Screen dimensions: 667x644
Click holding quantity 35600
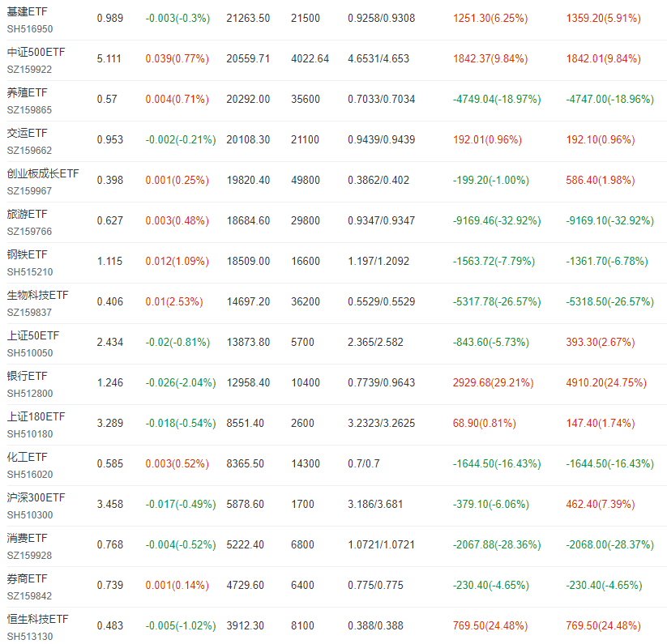(x=306, y=99)
